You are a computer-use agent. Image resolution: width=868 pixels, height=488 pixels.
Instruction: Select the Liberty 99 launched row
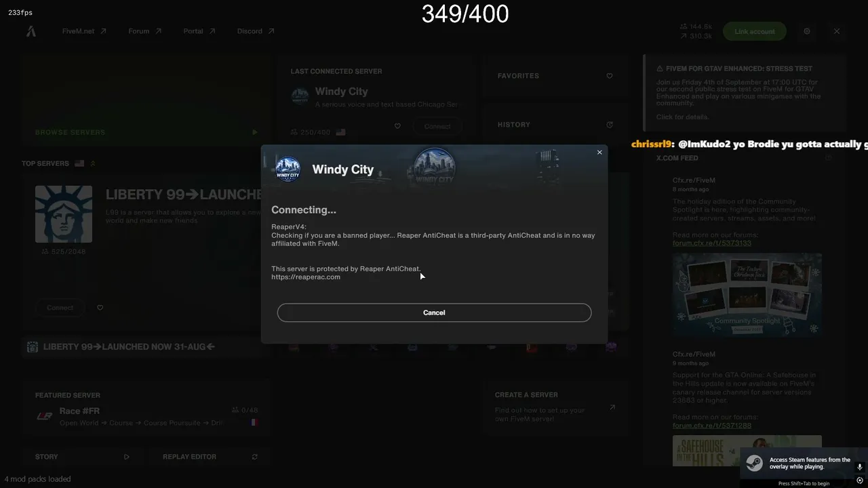tap(146, 347)
